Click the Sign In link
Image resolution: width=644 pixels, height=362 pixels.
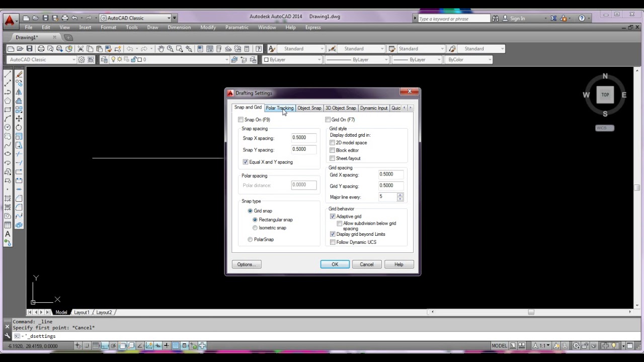(x=517, y=19)
